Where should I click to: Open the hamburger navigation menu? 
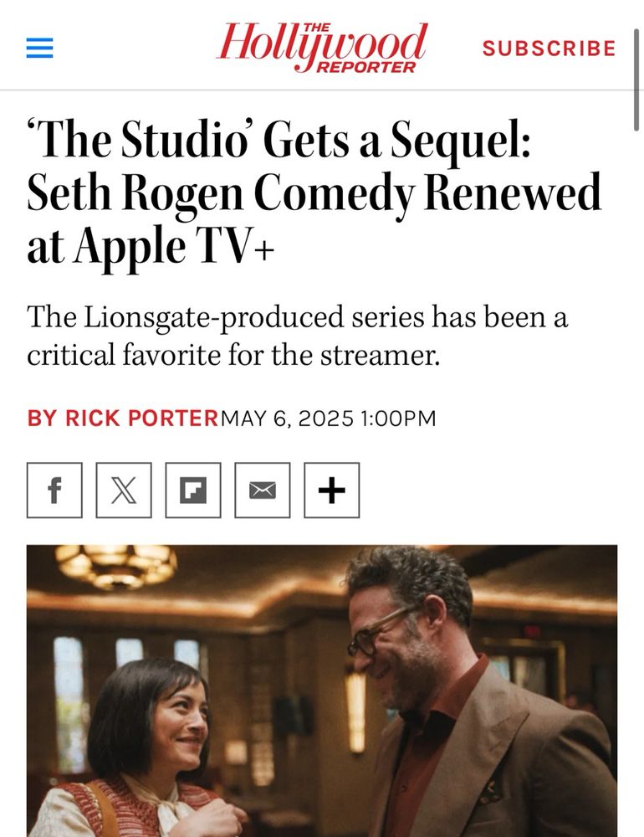(40, 48)
